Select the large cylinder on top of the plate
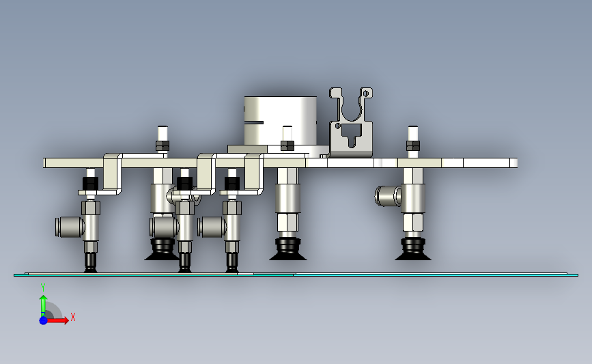Image resolution: width=592 pixels, height=364 pixels. pos(281,121)
